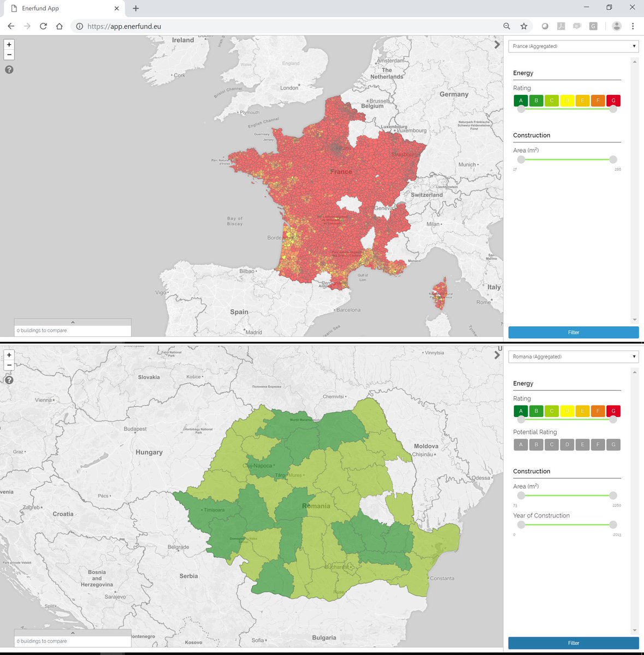
Task: Toggle rating F in France panel
Action: pos(598,100)
